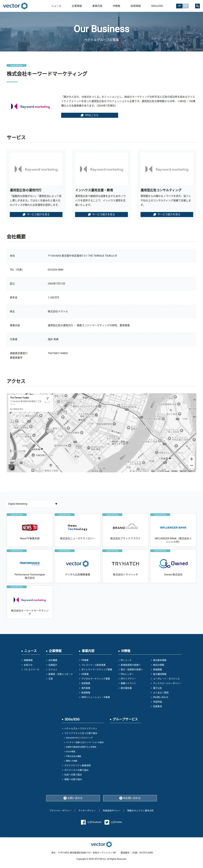Viewport: 203px width, 868px height.
Task: Open the Keyword marketing card in the grid
Action: pos(30,602)
